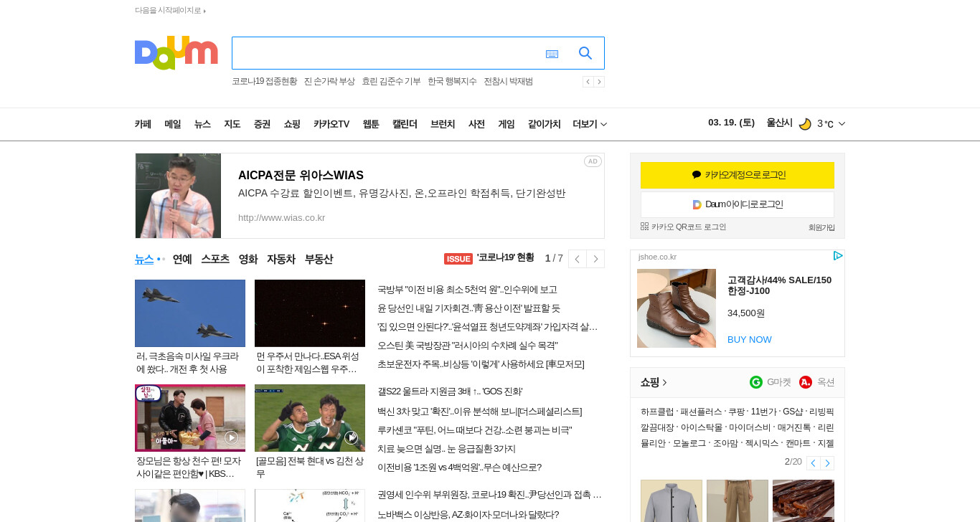Image resolution: width=980 pixels, height=522 pixels.
Task: Open the 울산시 weather location
Action: [x=779, y=123]
